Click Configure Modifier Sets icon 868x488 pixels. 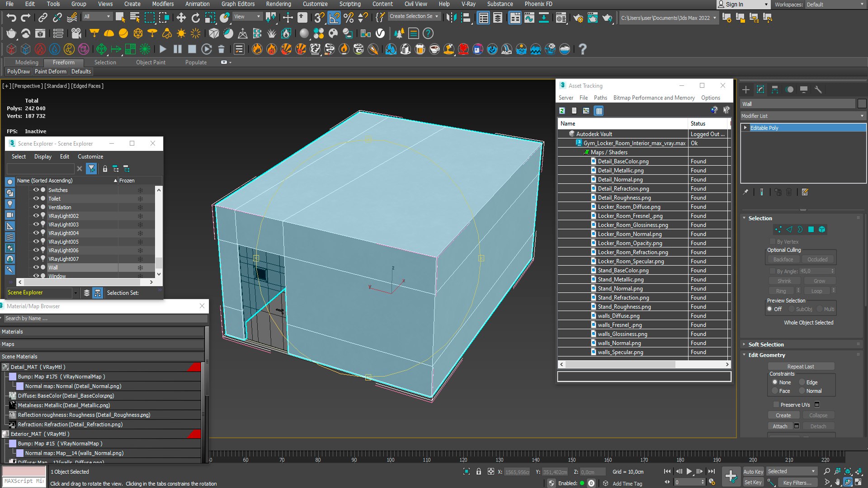tap(805, 192)
